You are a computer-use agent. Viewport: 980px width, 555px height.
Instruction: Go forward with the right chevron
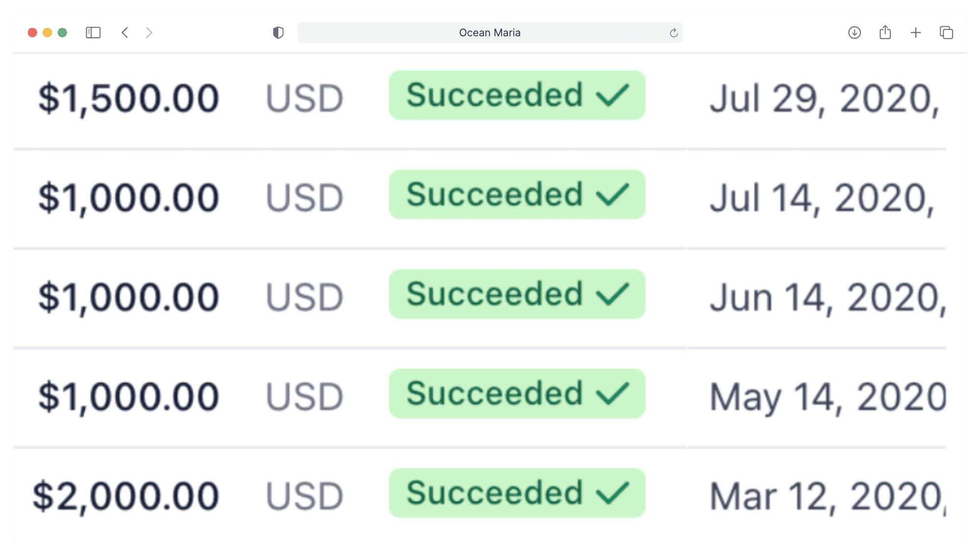point(149,33)
